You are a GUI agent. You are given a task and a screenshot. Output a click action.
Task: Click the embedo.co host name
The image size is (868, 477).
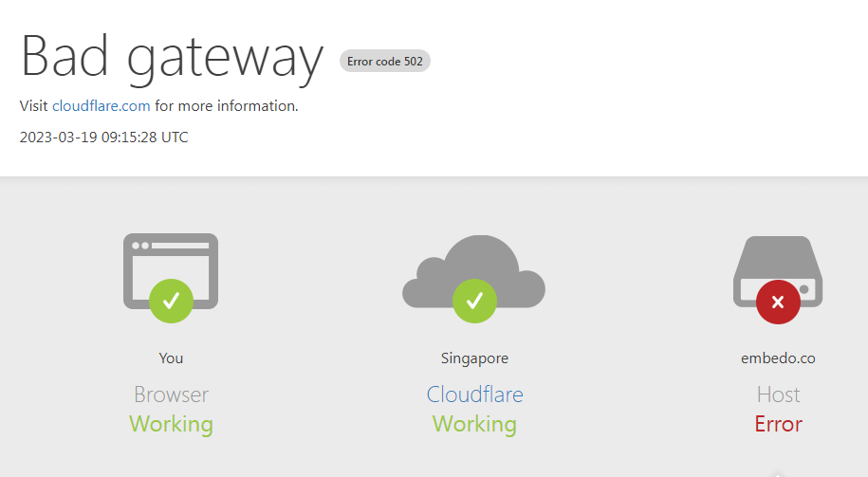(778, 358)
